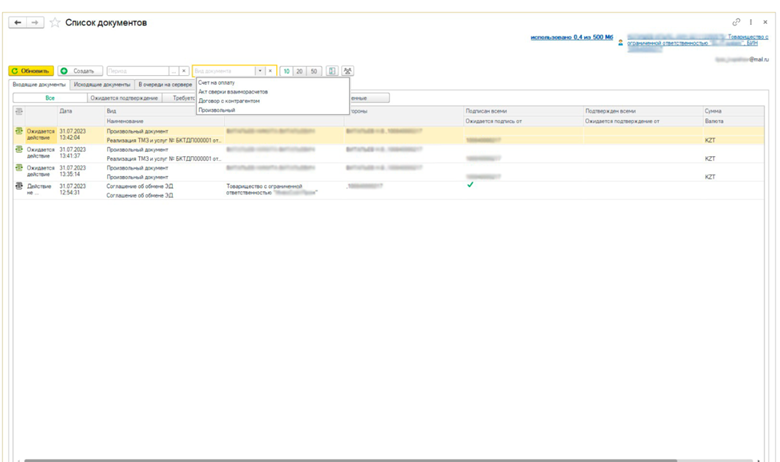Open the В очереди на сервере tab
780x462 pixels.
point(165,85)
